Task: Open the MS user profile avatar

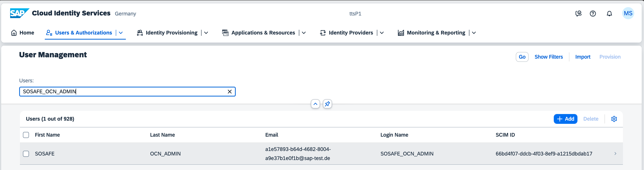Action: coord(628,14)
